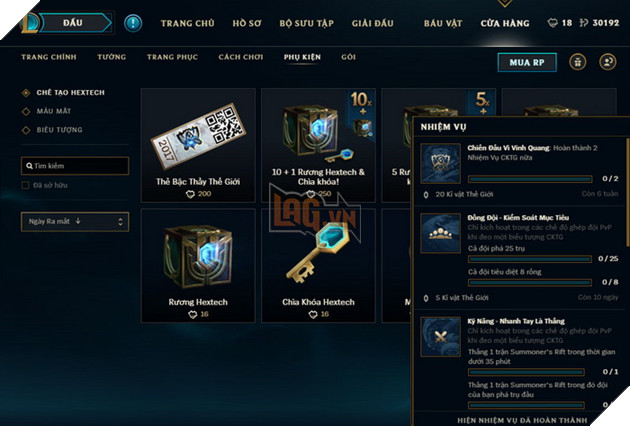Screen dimensions: 630x426
Task: Click the blue exclamation alert icon
Action: point(133,23)
